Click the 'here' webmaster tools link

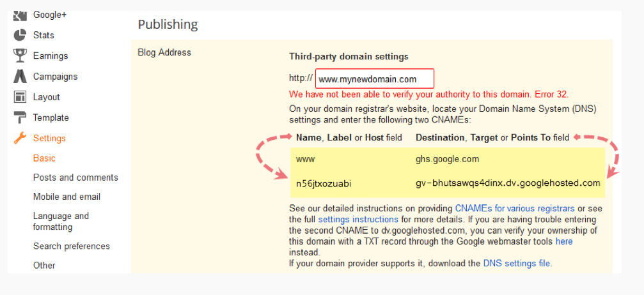pos(564,241)
